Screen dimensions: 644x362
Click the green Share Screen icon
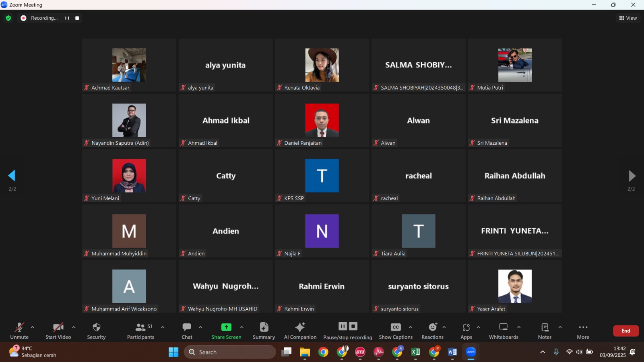[x=226, y=327]
